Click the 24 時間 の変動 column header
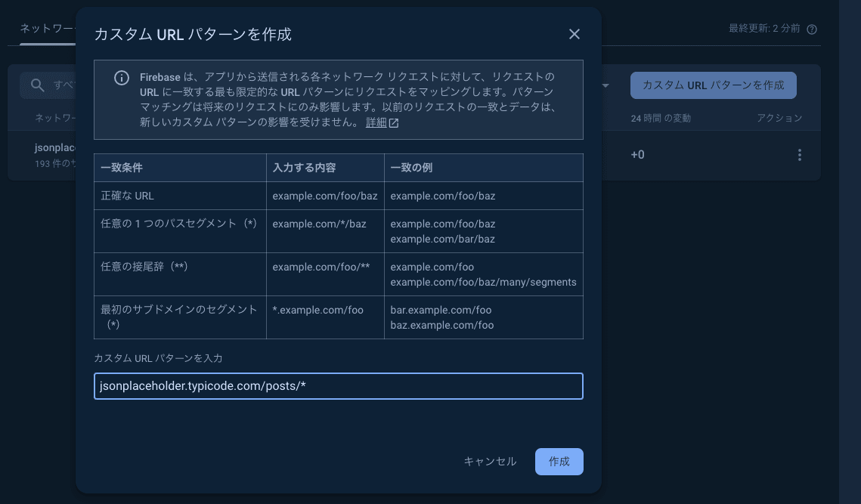 (x=661, y=118)
